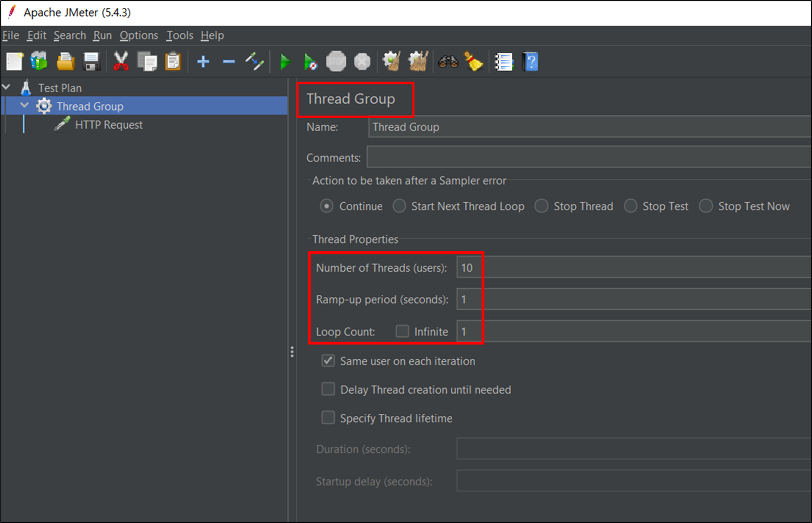Select the Stop Thread radio button
The width and height of the screenshot is (812, 523).
pyautogui.click(x=541, y=206)
